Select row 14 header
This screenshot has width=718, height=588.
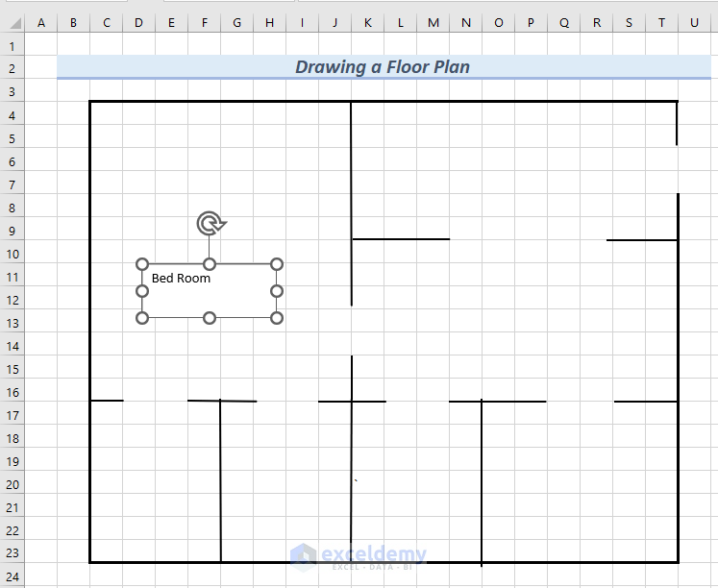click(12, 346)
